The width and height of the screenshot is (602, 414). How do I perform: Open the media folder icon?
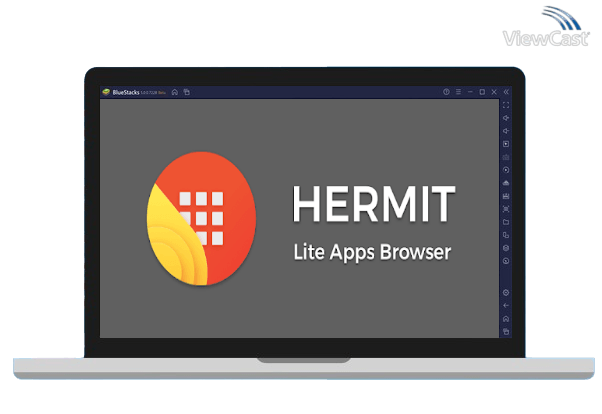(x=506, y=222)
